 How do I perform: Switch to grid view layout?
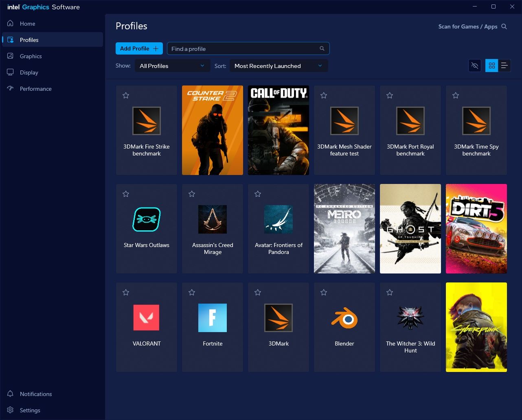(492, 66)
